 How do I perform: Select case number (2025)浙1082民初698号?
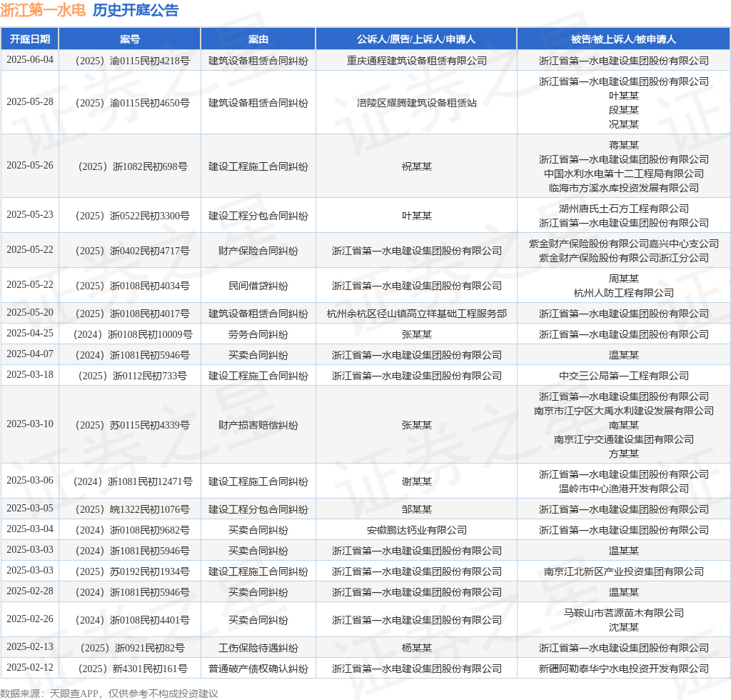coord(132,166)
